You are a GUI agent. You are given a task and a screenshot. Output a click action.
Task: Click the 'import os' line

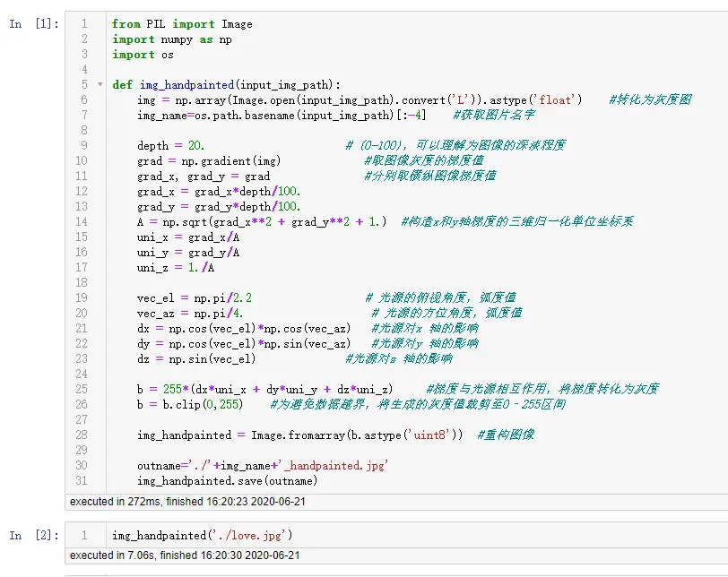pos(143,55)
